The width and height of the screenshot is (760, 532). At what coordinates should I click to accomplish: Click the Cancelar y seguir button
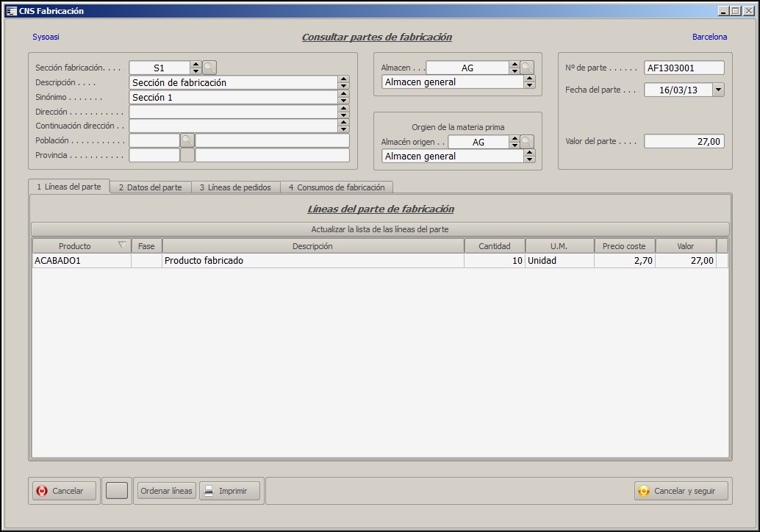click(681, 491)
